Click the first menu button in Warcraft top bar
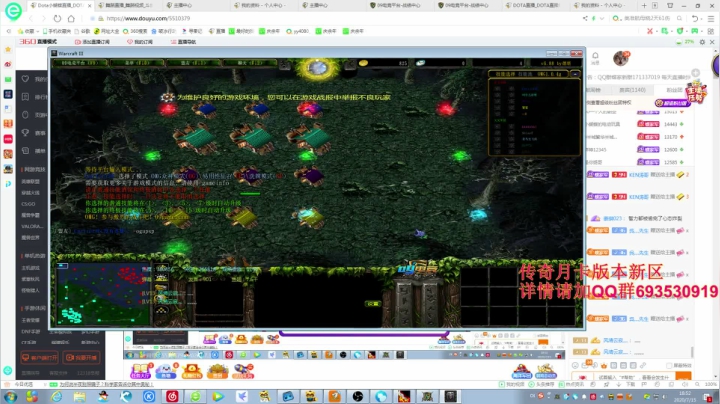720x404 pixels. click(80, 62)
